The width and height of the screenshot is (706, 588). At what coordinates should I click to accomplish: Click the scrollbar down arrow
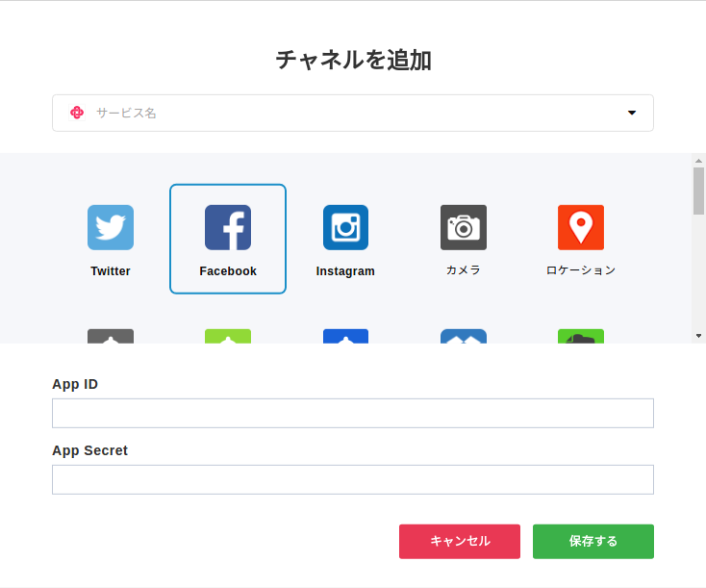click(x=699, y=336)
